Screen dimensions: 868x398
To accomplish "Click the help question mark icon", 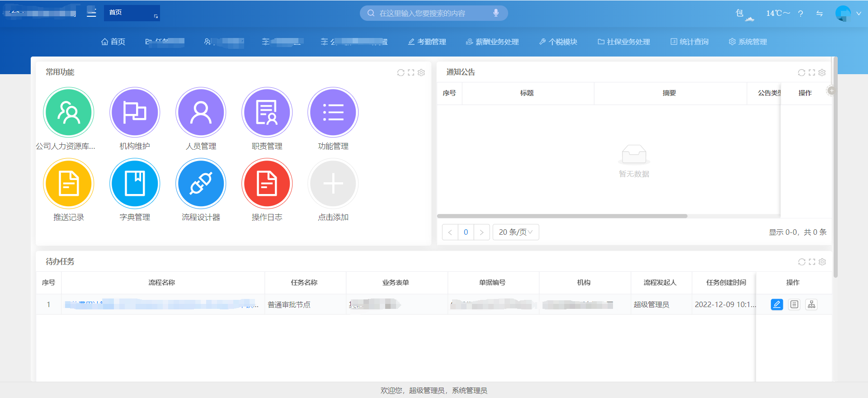I will pyautogui.click(x=801, y=14).
